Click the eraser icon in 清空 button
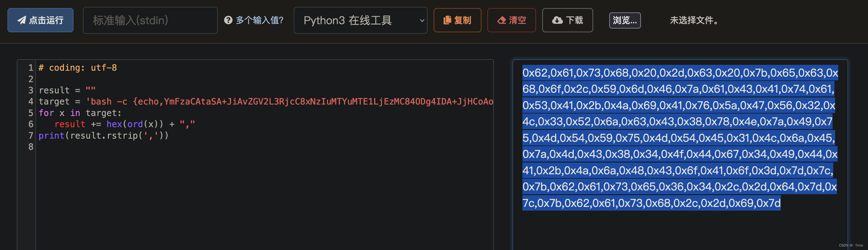The height and width of the screenshot is (250, 868). 501,20
